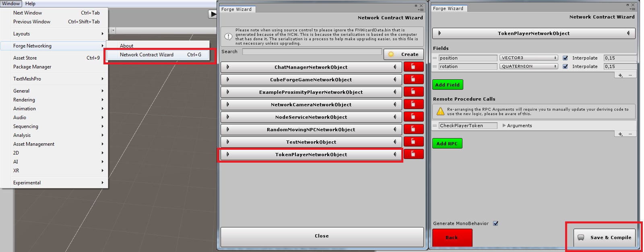Select Network Contract Wizard menu entry

pos(158,55)
